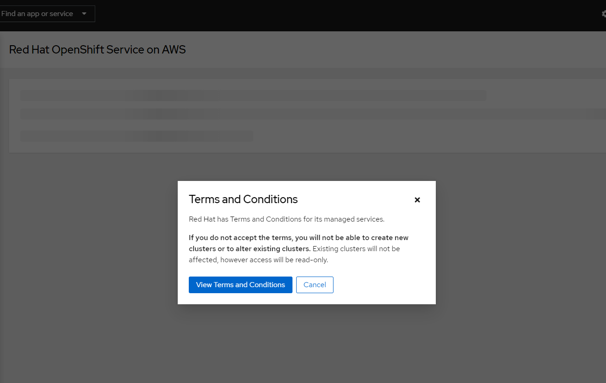Click the bold warning about not accepting terms
The image size is (606, 383).
pos(298,243)
